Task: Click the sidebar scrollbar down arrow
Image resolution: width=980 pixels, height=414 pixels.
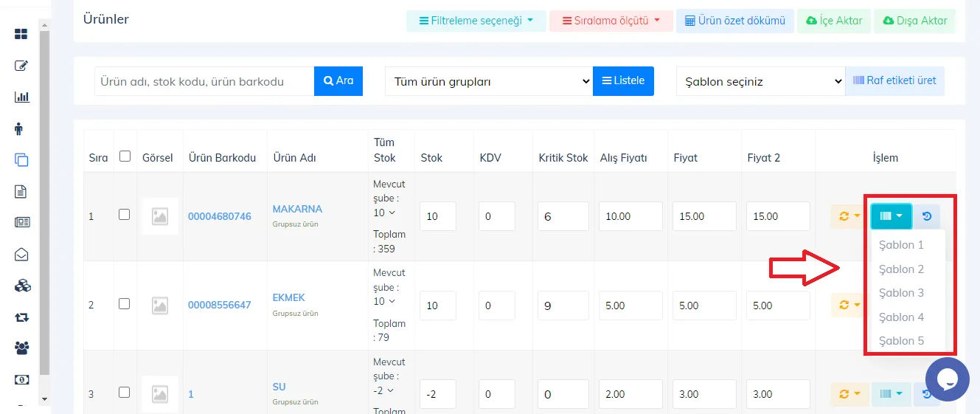Action: point(44,399)
